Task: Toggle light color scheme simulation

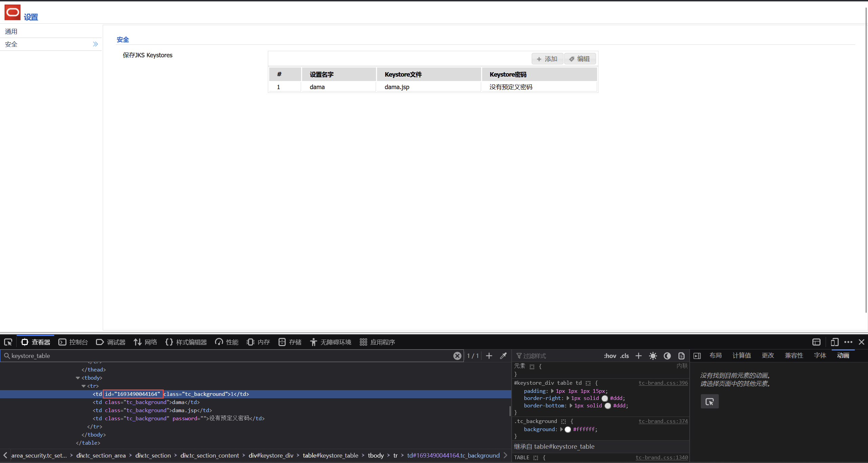Action: (653, 356)
